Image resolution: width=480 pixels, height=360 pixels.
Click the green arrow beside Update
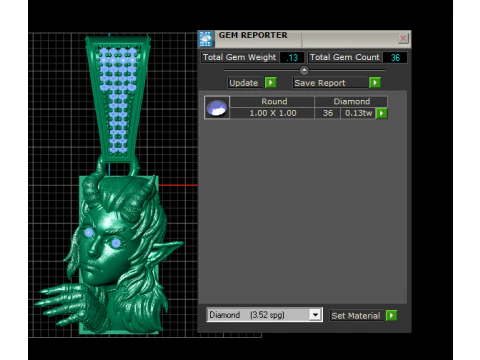[x=270, y=83]
